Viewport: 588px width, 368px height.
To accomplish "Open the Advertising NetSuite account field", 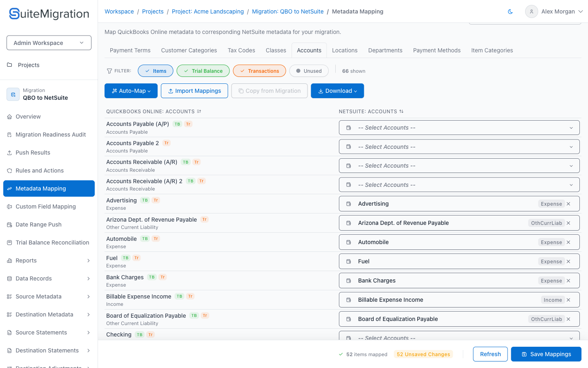I will click(x=459, y=204).
